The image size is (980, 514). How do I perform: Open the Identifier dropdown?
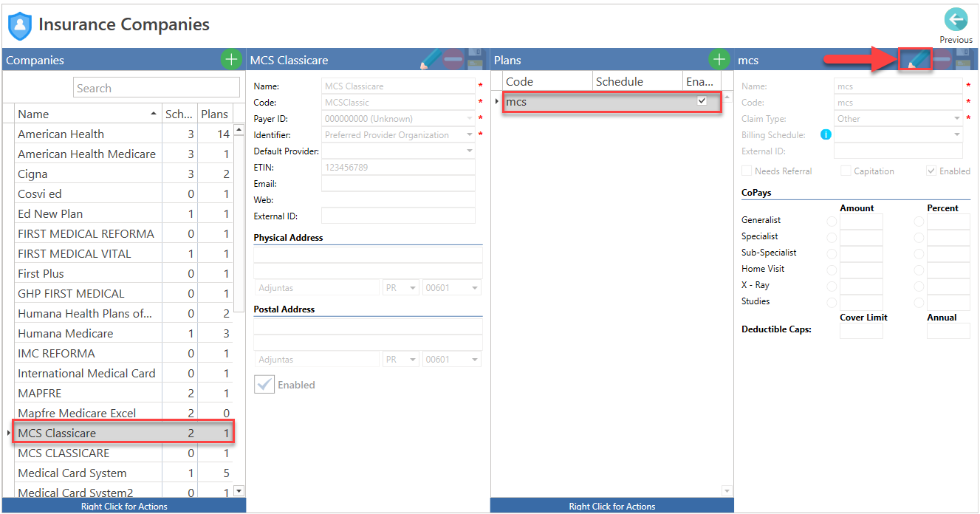click(469, 134)
